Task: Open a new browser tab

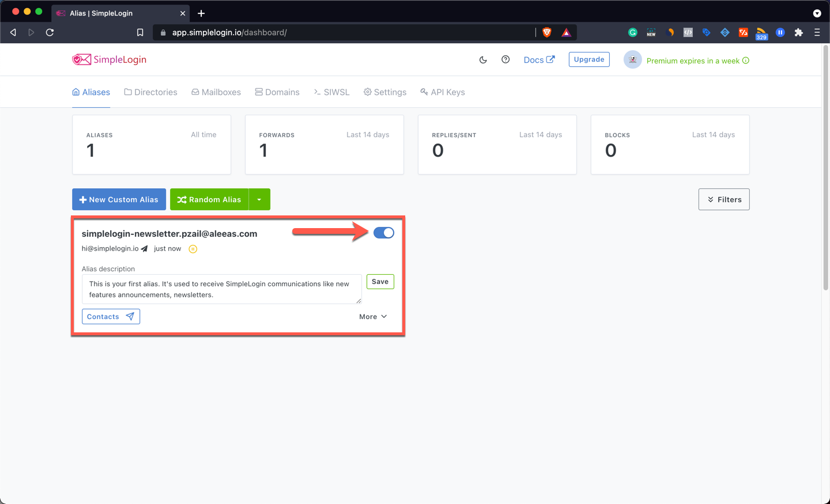Action: coord(201,13)
